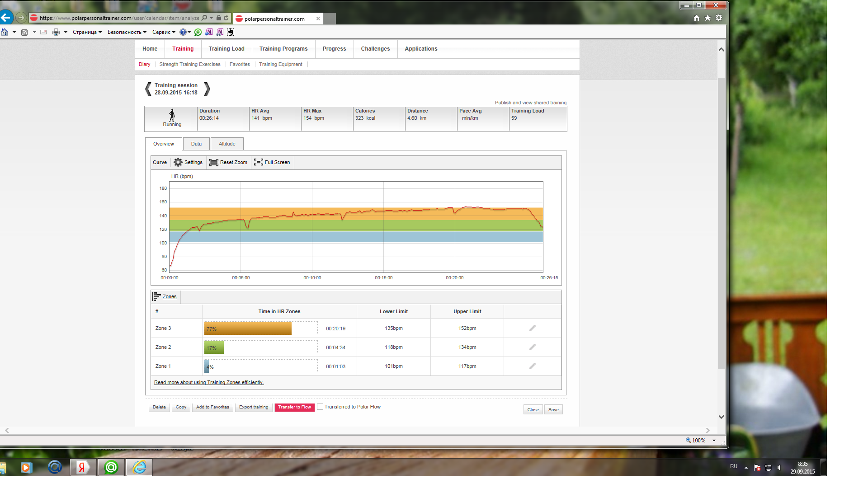Switch to the Altitude tab
The image size is (868, 488).
[x=227, y=144]
